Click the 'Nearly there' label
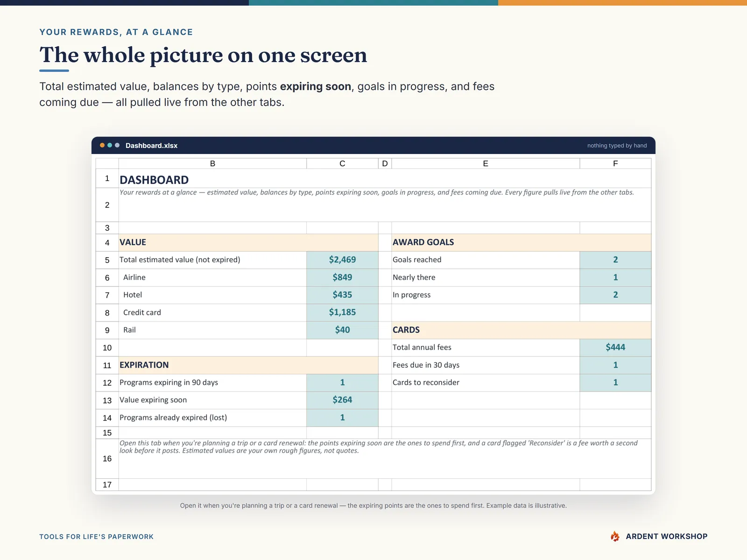Viewport: 747px width, 560px height. pos(414,278)
